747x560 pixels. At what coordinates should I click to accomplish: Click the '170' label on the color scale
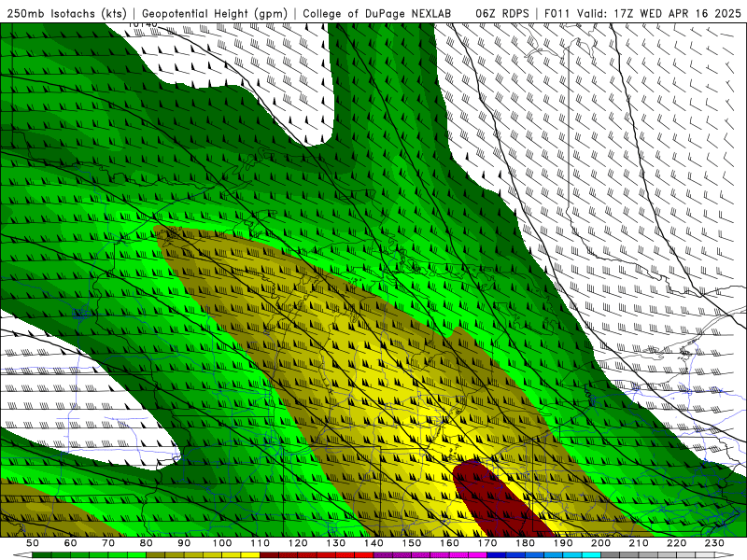point(487,543)
